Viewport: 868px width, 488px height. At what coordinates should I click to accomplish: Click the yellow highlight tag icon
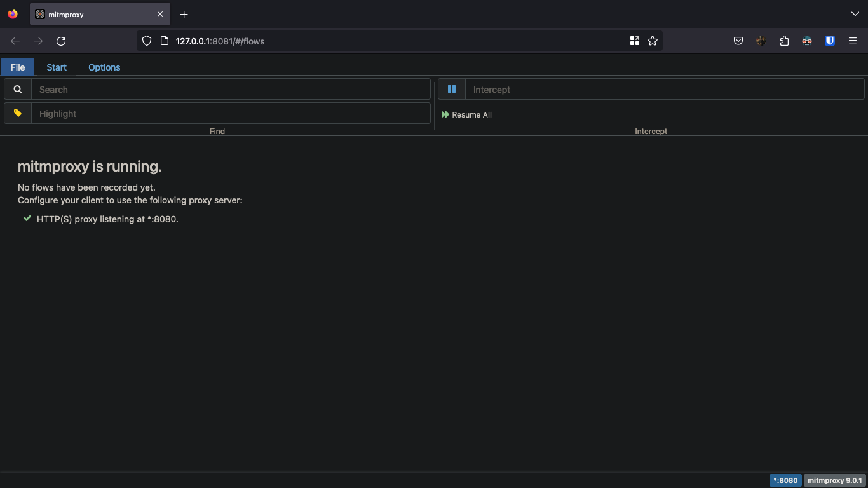pyautogui.click(x=18, y=113)
